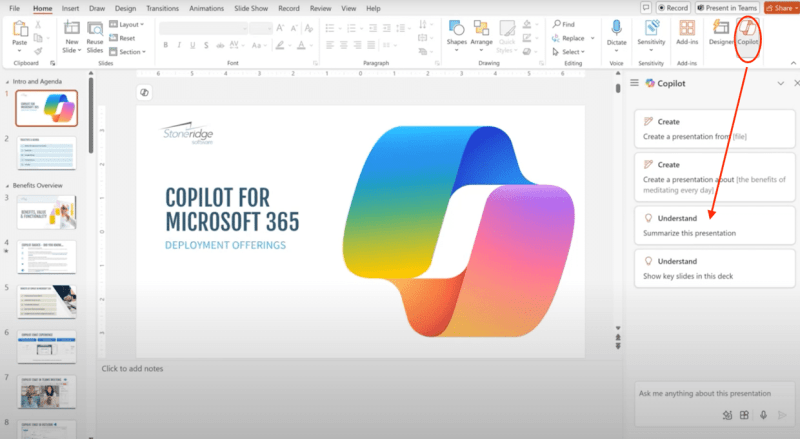
Task: Open the font size combo box
Action: (x=261, y=29)
